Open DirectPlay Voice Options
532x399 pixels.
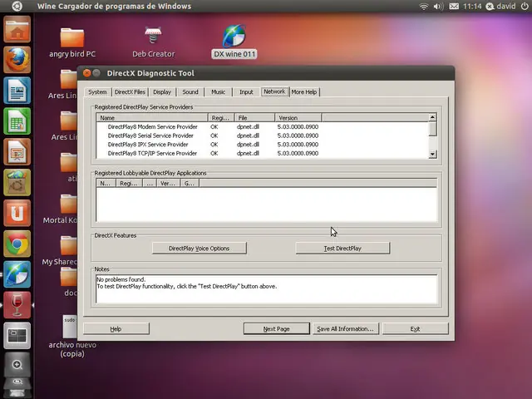point(199,249)
